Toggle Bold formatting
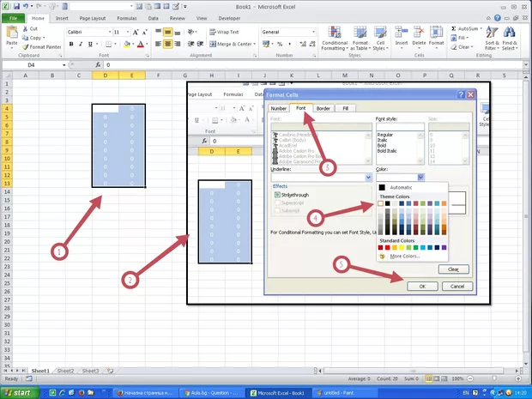The width and height of the screenshot is (532, 399). point(71,44)
